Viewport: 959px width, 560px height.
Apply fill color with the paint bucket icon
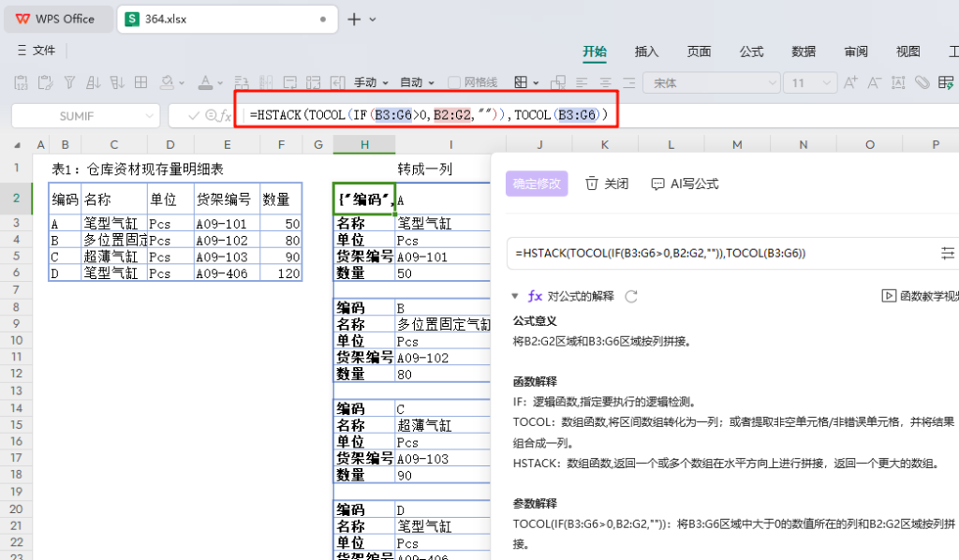tap(167, 81)
